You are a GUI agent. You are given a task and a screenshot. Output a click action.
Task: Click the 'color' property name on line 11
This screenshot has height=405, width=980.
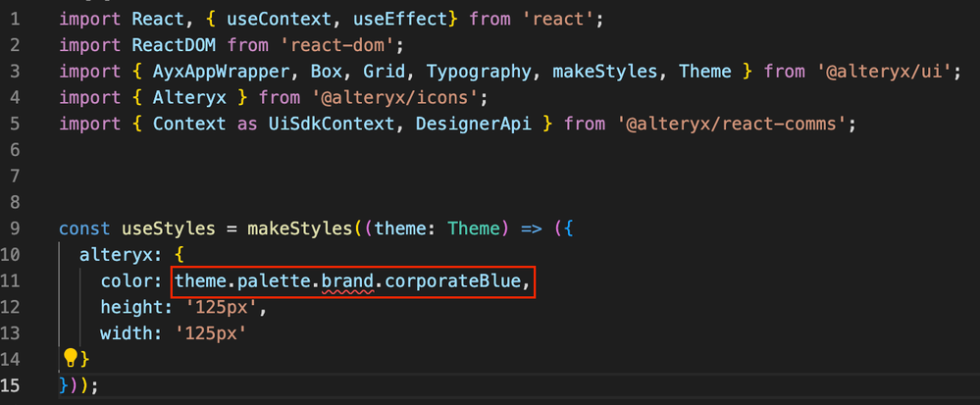coord(127,281)
